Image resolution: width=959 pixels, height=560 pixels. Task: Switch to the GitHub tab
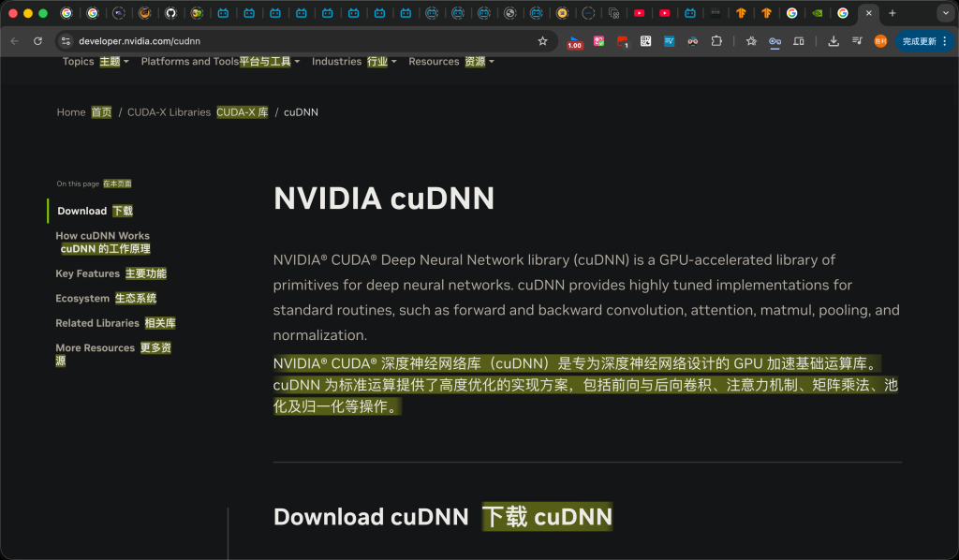(x=170, y=13)
